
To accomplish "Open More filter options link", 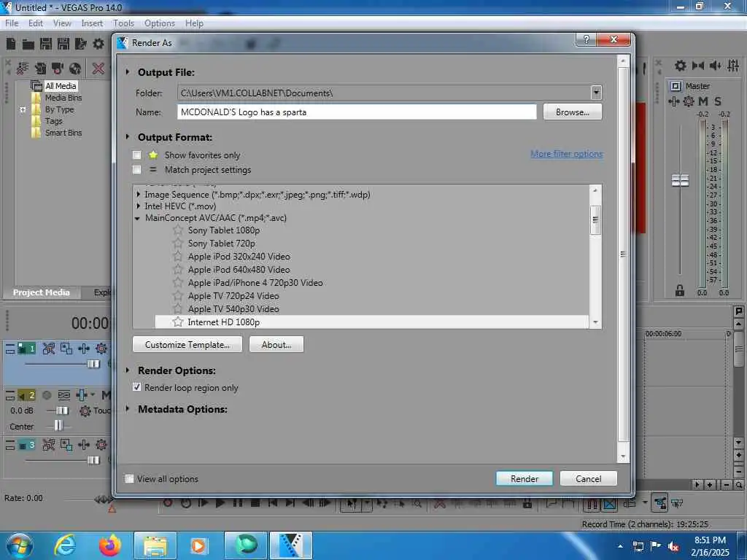I will (x=566, y=154).
